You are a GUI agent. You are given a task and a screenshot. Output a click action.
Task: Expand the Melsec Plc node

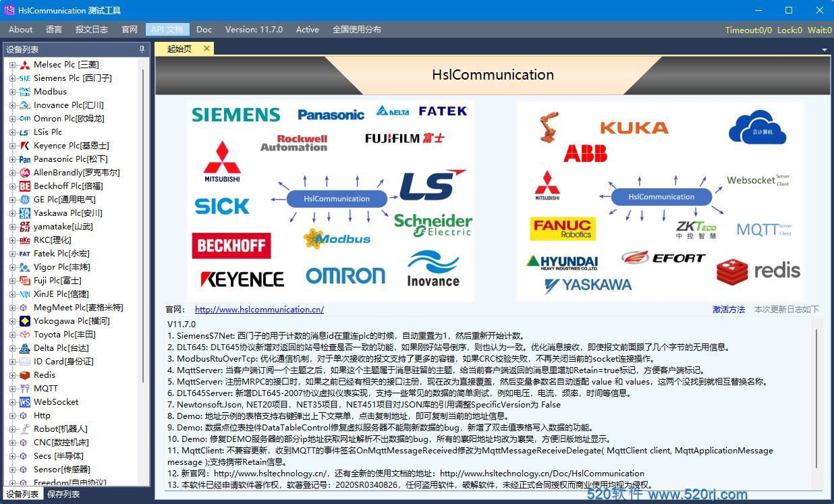[x=12, y=65]
